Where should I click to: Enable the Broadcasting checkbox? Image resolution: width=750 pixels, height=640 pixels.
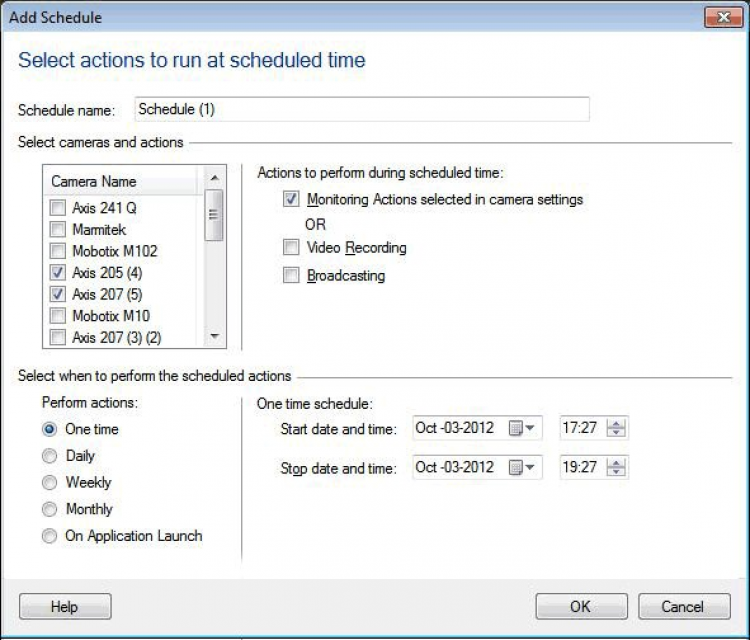pyautogui.click(x=291, y=275)
